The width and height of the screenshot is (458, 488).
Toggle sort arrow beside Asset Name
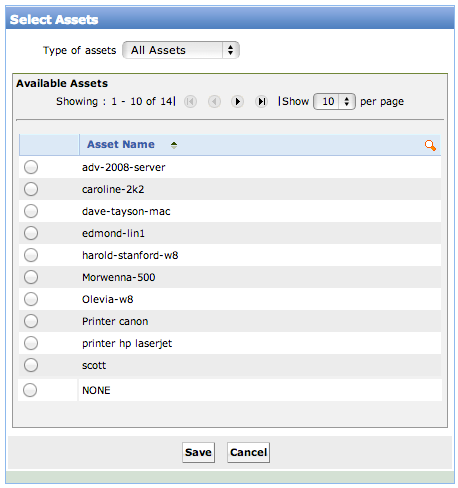pyautogui.click(x=174, y=145)
